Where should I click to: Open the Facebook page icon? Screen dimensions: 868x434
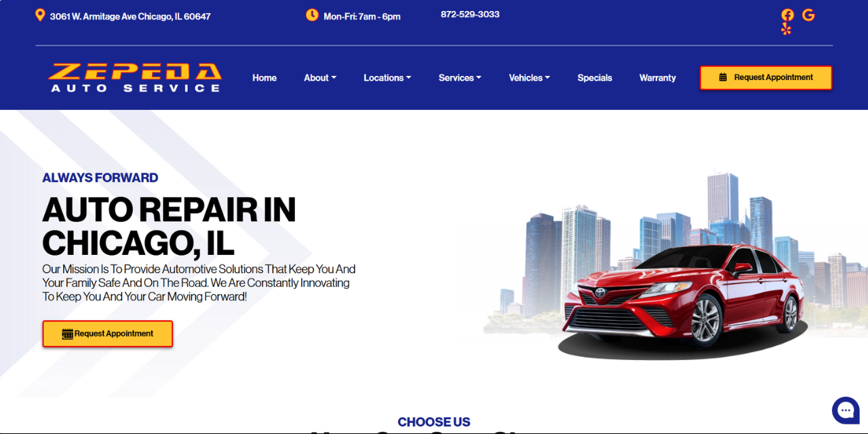point(787,14)
